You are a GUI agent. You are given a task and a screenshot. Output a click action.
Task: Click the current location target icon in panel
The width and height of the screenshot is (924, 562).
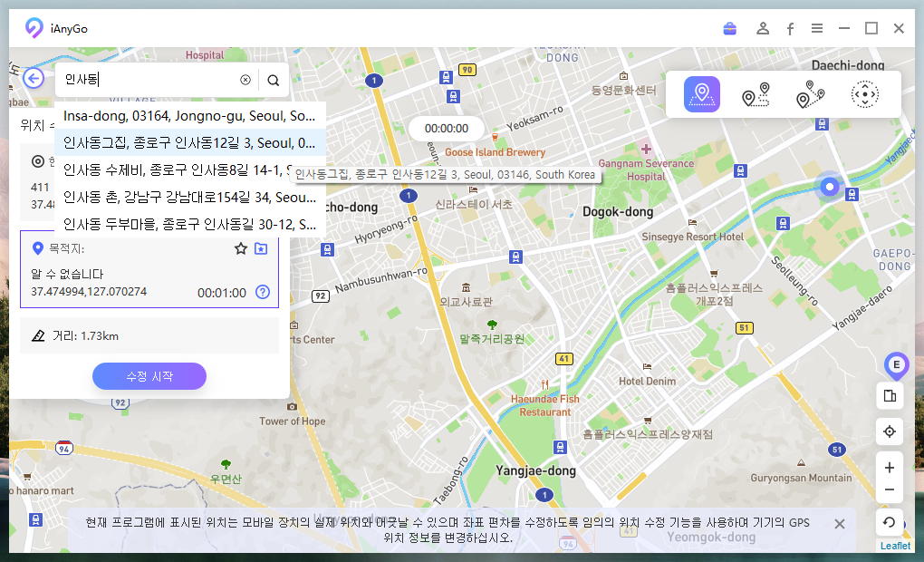pyautogui.click(x=38, y=161)
